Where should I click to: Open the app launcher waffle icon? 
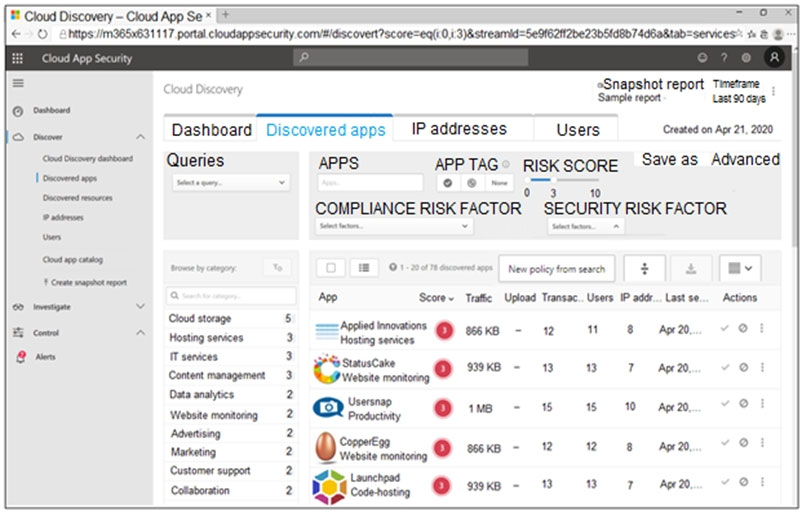(x=17, y=58)
